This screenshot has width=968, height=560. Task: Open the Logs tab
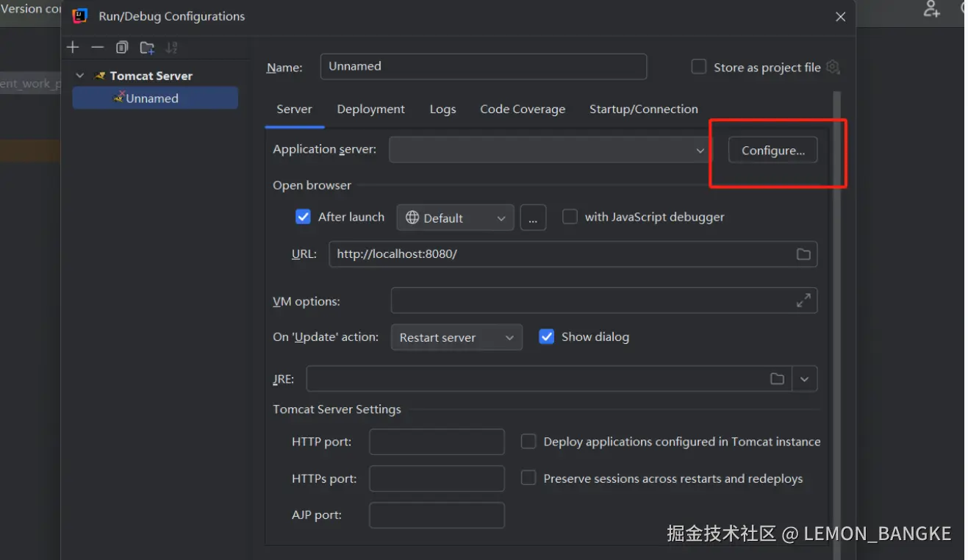tap(442, 109)
